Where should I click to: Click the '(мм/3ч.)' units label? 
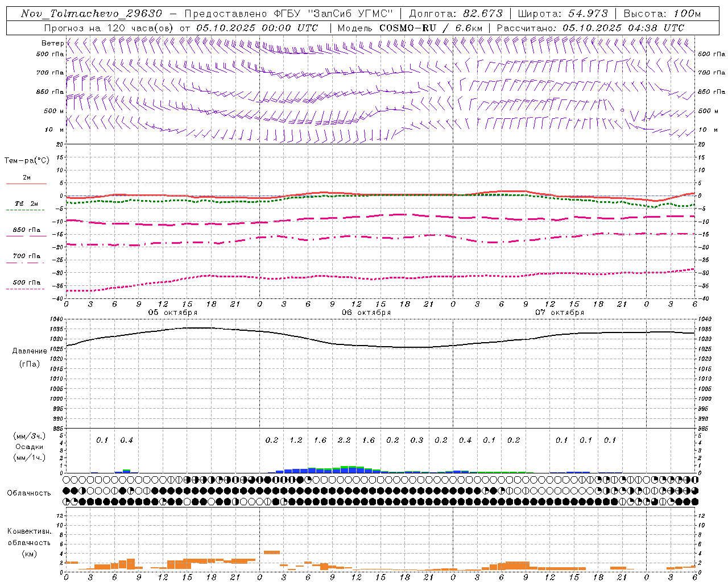tap(30, 436)
